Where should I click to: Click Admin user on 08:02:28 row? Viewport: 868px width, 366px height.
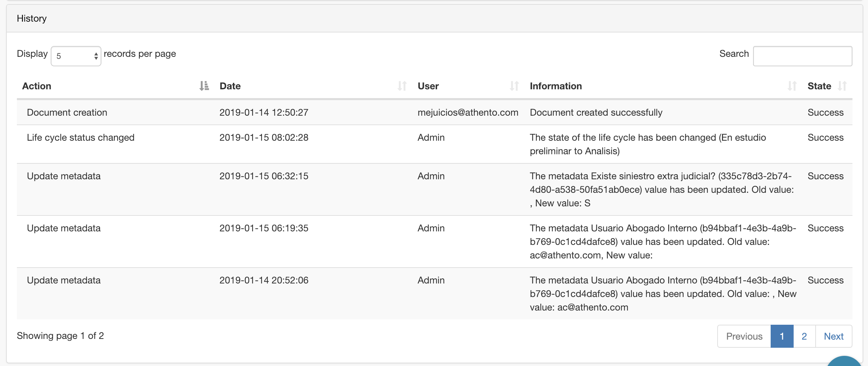[x=431, y=137]
